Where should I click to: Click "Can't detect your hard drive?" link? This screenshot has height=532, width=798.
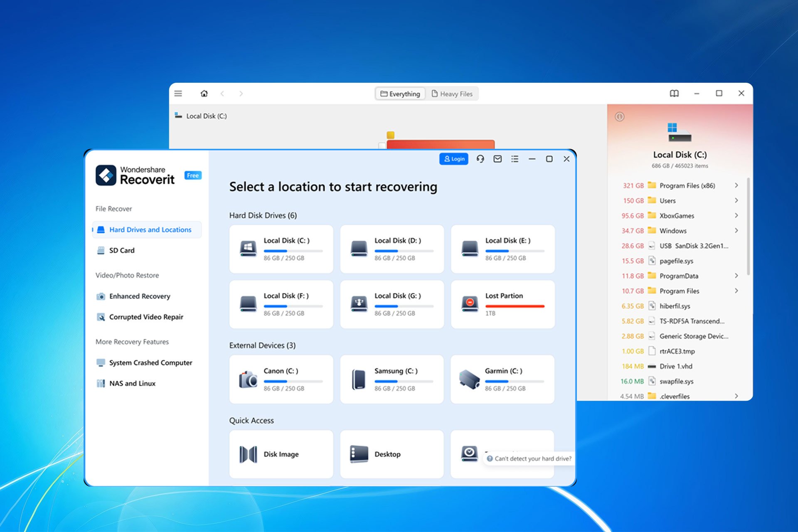tap(532, 458)
